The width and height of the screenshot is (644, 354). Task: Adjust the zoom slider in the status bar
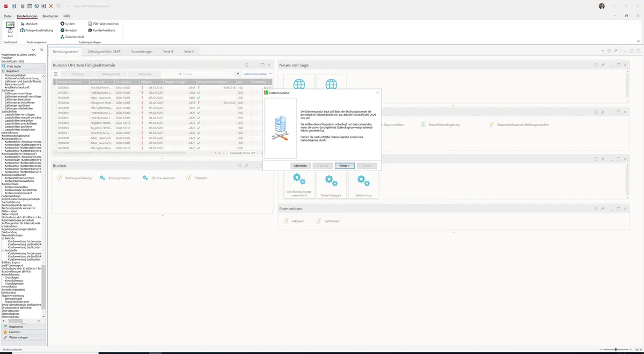[x=615, y=349]
